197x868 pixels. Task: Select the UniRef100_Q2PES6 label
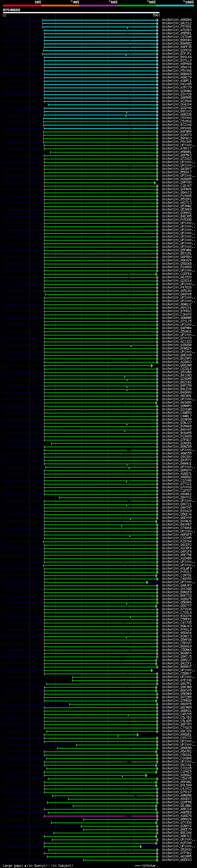click(177, 50)
